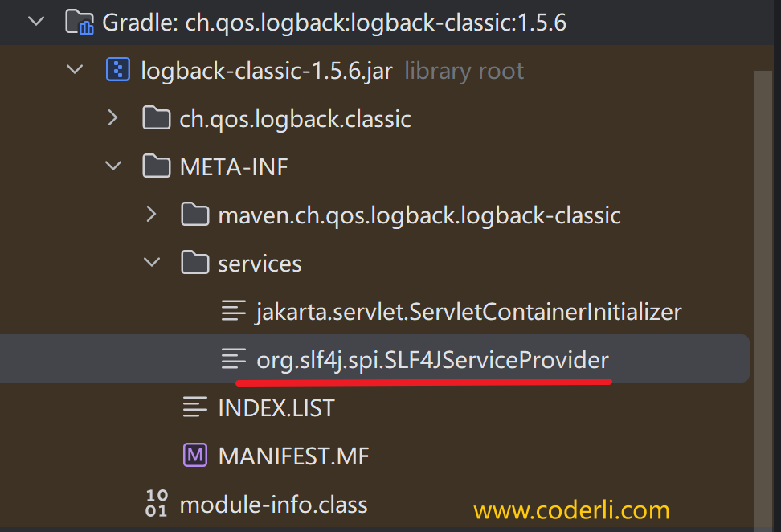Click the INDEX.LIST text file icon
The image size is (781, 532).
coord(195,408)
